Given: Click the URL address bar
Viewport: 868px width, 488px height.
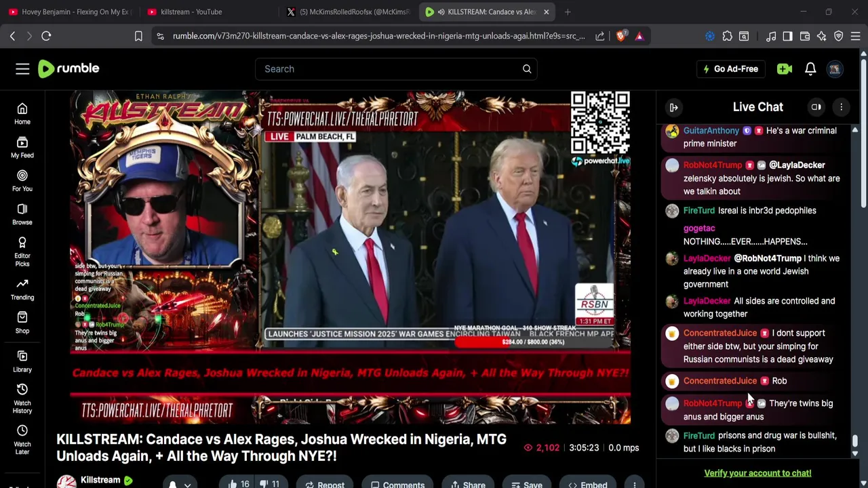Looking at the screenshot, I should tap(378, 36).
